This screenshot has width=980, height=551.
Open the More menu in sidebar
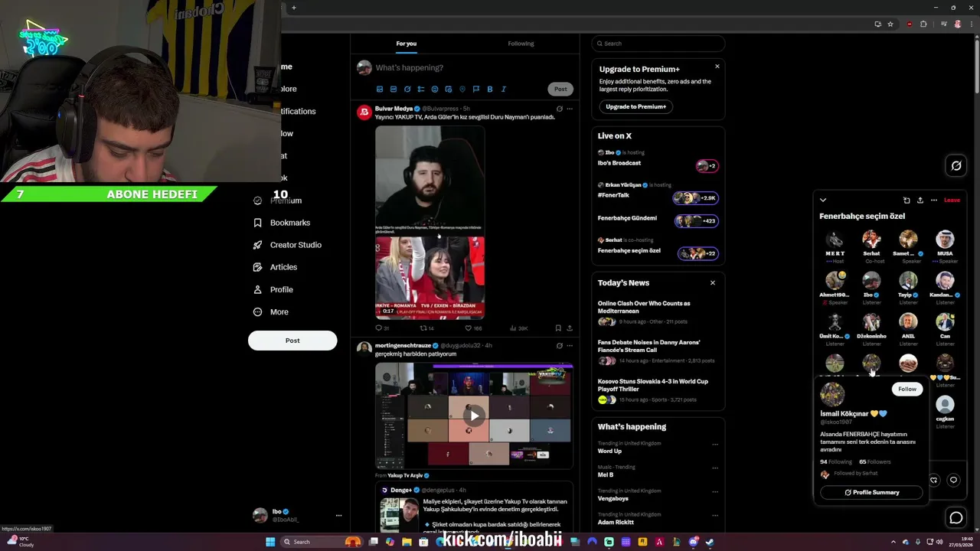270,311
